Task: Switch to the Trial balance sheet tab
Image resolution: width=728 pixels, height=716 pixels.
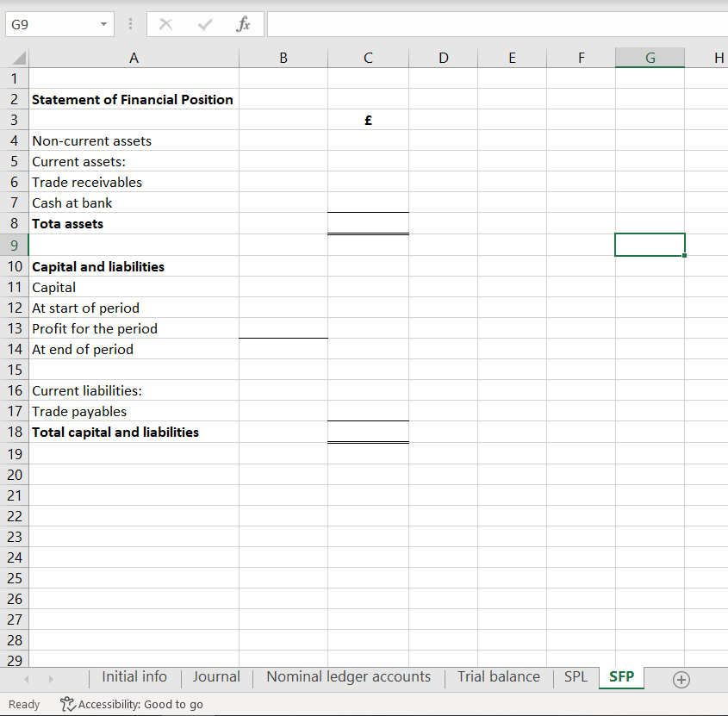Action: pyautogui.click(x=499, y=677)
